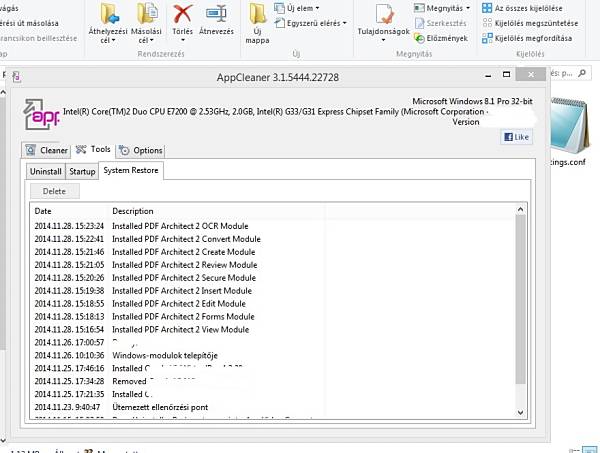Click the Átnevezés rename icon
The image size is (600, 453).
coord(216,14)
